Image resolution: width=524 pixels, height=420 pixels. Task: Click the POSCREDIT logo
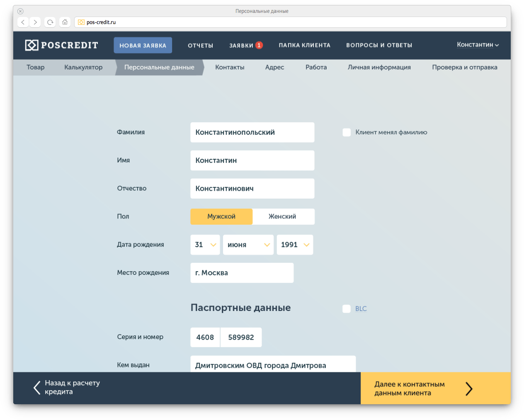pos(61,45)
